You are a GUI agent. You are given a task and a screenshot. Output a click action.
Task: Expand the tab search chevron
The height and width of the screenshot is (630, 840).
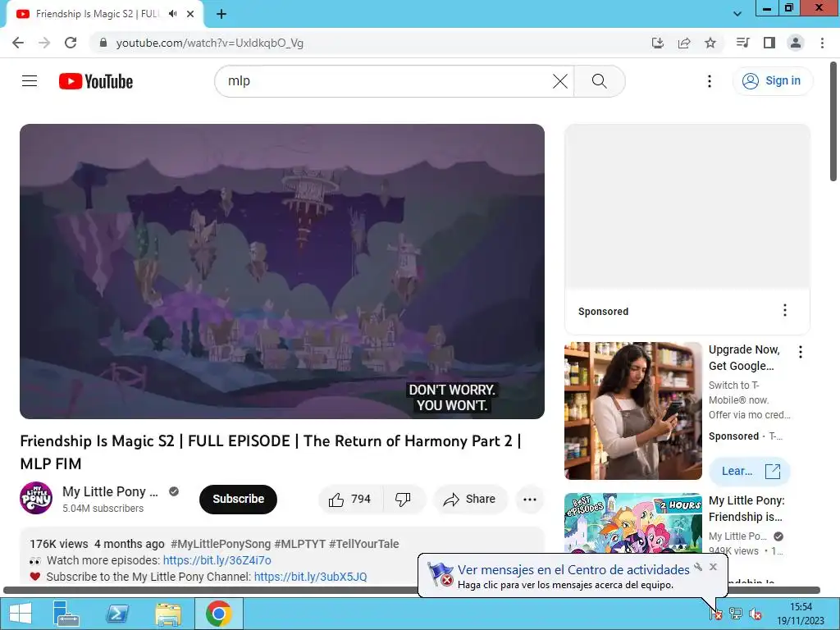737,14
